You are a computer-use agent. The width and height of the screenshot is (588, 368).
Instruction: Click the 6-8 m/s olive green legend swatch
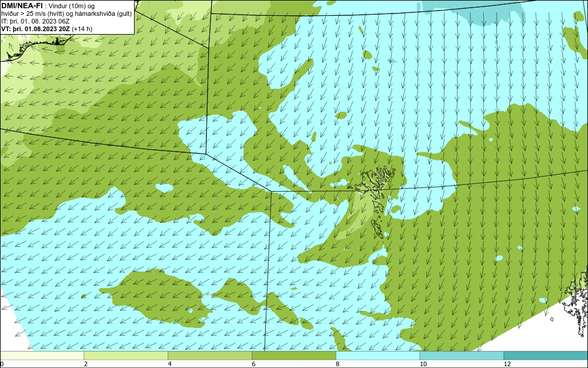(x=294, y=355)
